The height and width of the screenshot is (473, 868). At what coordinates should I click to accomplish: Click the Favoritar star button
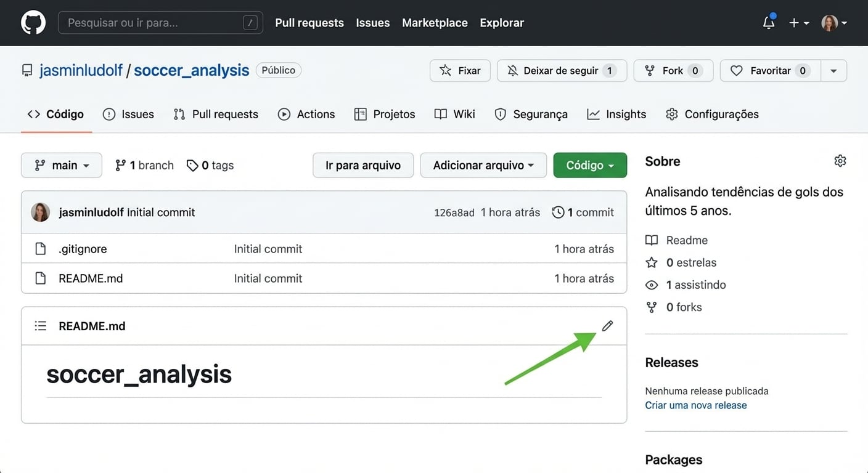[x=770, y=71]
